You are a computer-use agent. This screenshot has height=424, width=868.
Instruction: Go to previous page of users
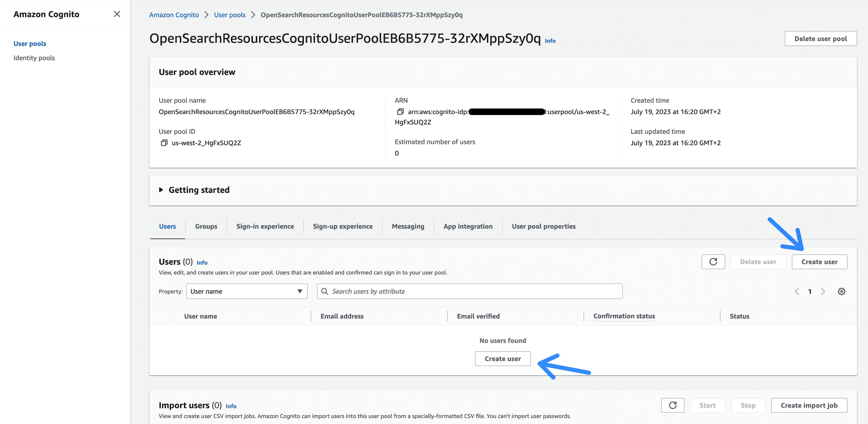tap(797, 291)
